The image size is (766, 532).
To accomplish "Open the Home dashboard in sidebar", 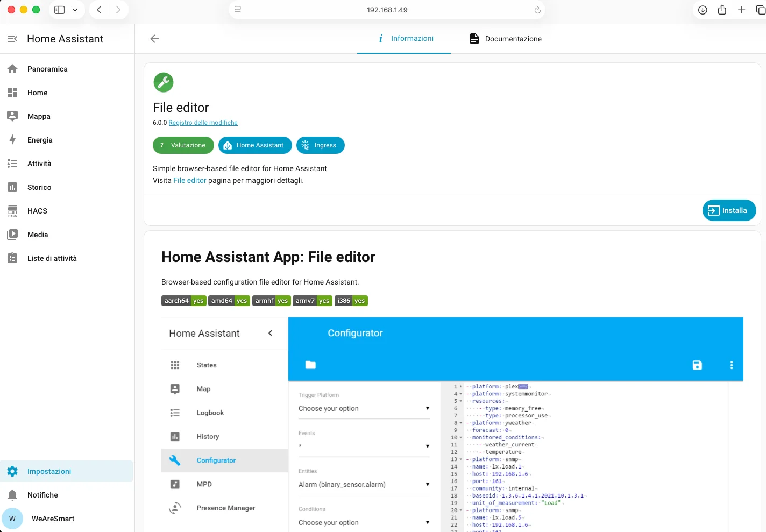I will coord(67,93).
